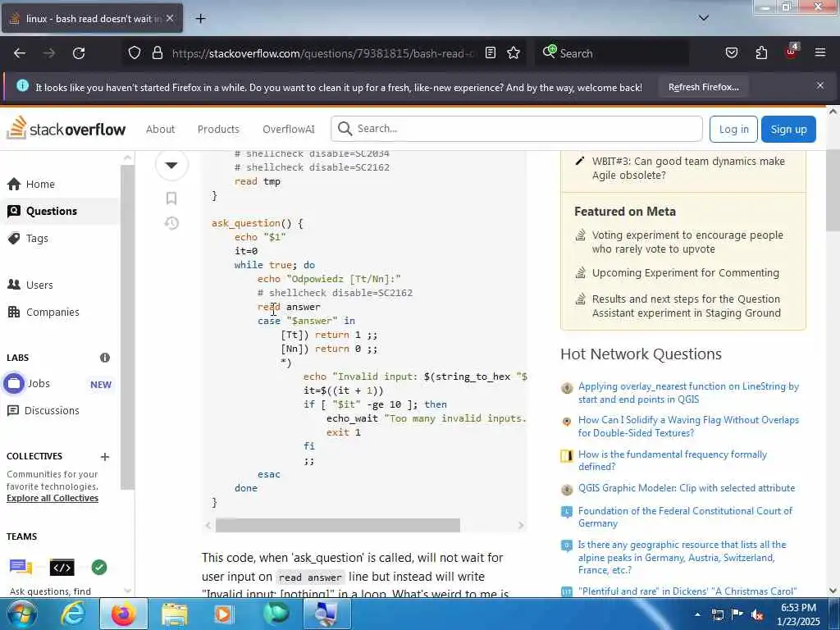Open the Explore all Collectives link
Viewport: 840px width, 630px height.
pyautogui.click(x=52, y=498)
